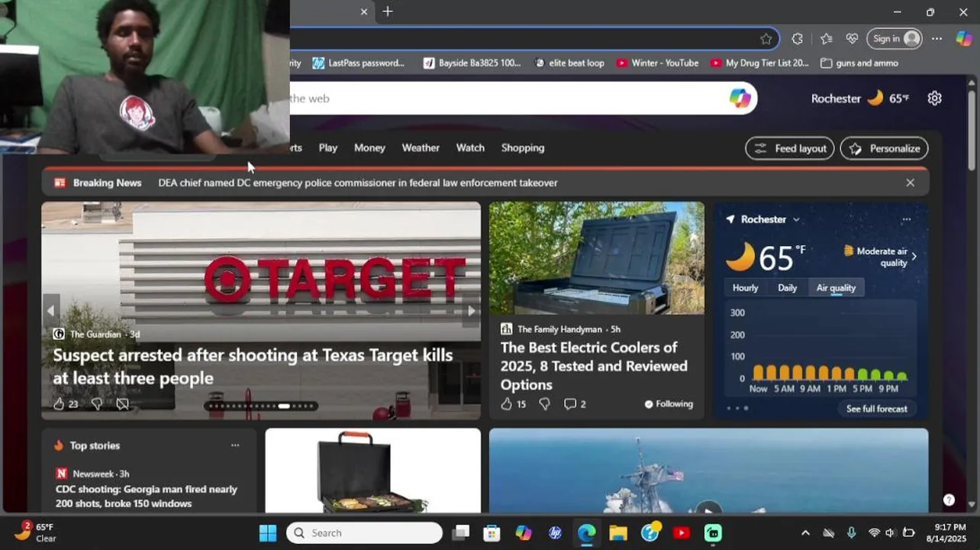Select the Daily forecast tab

787,288
